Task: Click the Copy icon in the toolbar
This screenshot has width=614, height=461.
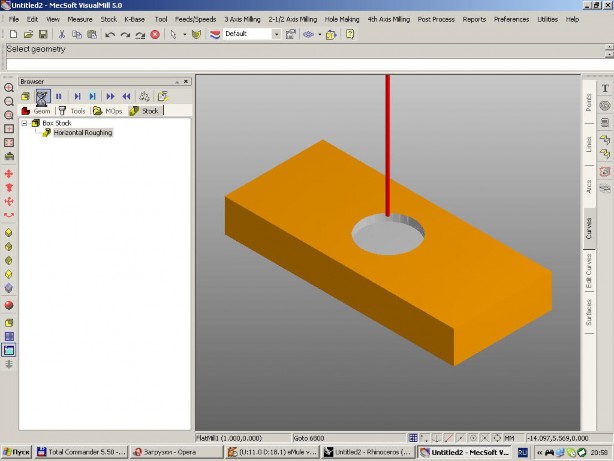Action: click(77, 34)
